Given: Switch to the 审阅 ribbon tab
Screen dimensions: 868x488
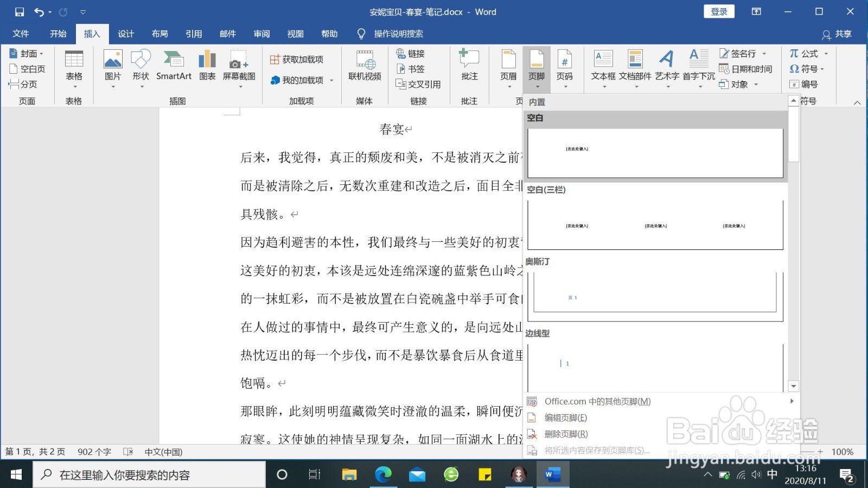Looking at the screenshot, I should pyautogui.click(x=261, y=34).
